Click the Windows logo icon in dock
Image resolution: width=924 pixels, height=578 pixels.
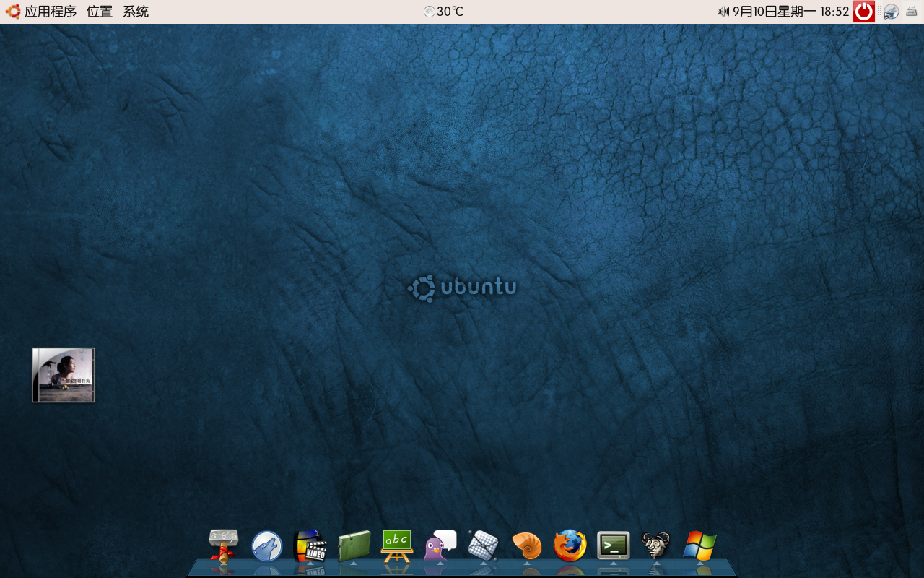(x=700, y=546)
